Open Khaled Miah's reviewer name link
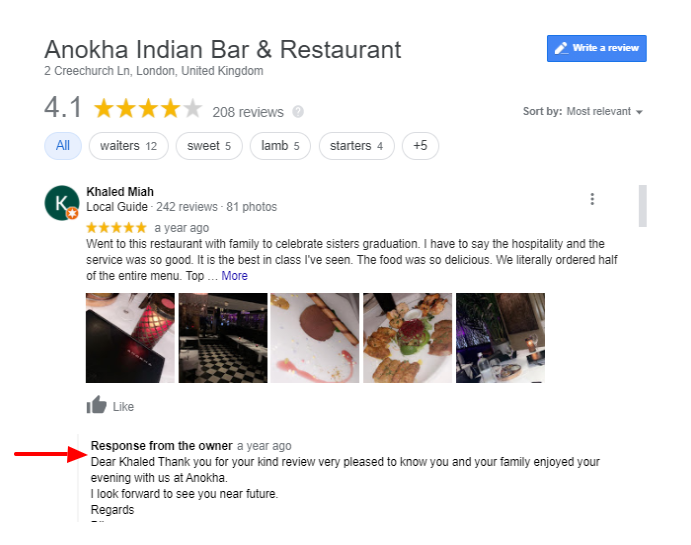Screen dimensions: 691x545 [x=120, y=192]
